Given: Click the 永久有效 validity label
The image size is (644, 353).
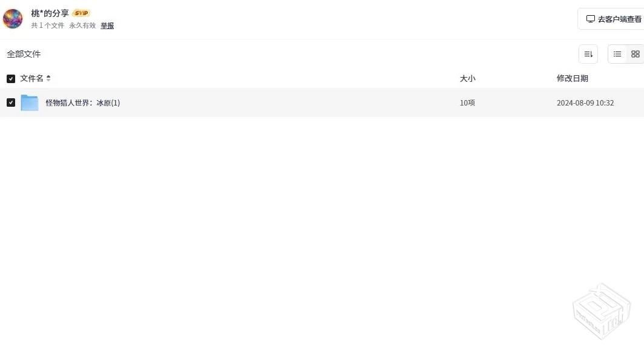Looking at the screenshot, I should pos(82,25).
